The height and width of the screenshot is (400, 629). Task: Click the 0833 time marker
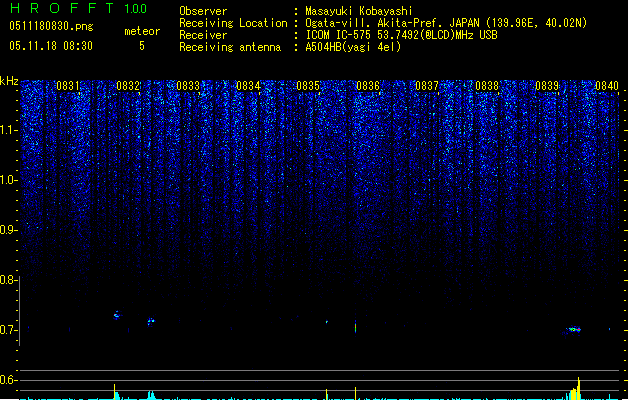(x=188, y=86)
